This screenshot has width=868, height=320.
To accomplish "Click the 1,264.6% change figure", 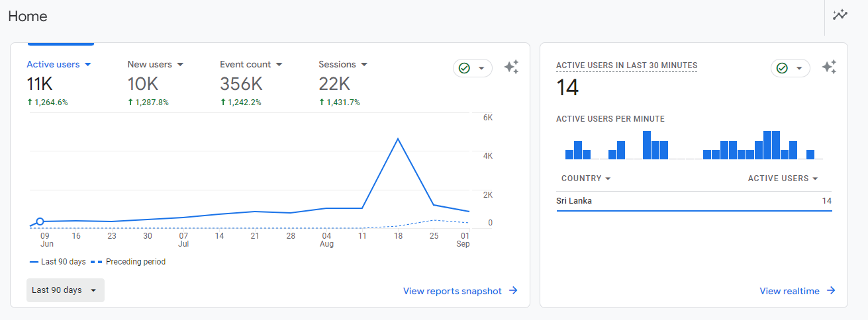I will tap(47, 102).
